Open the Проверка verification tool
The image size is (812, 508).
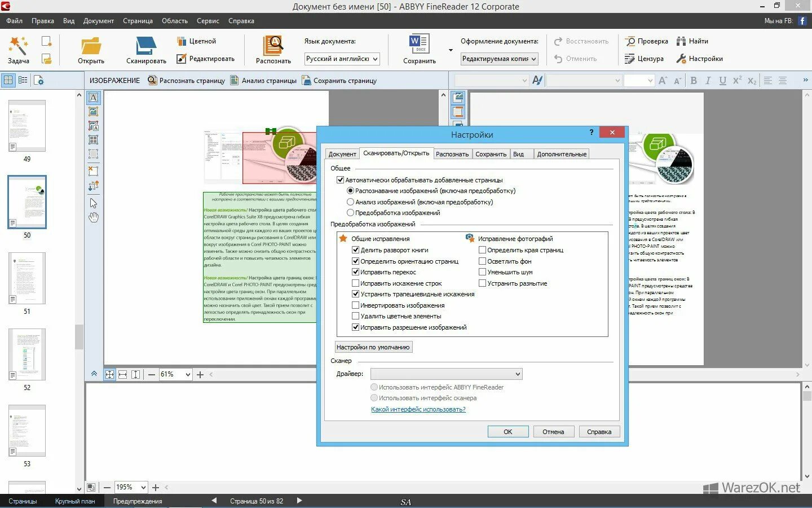tap(646, 41)
